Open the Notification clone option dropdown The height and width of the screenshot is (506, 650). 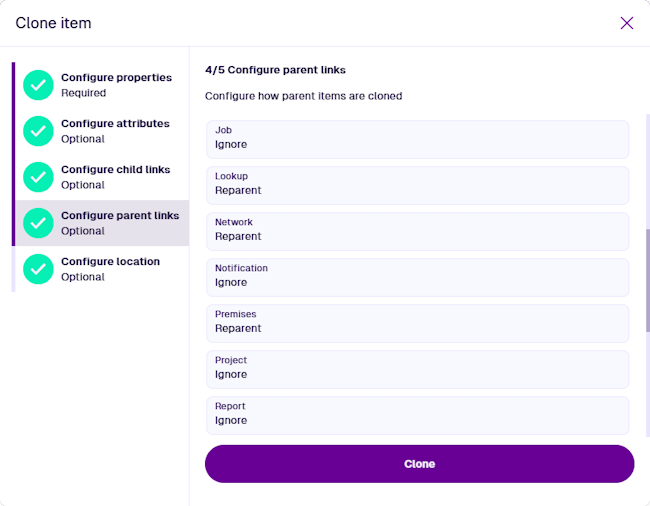[x=417, y=277]
